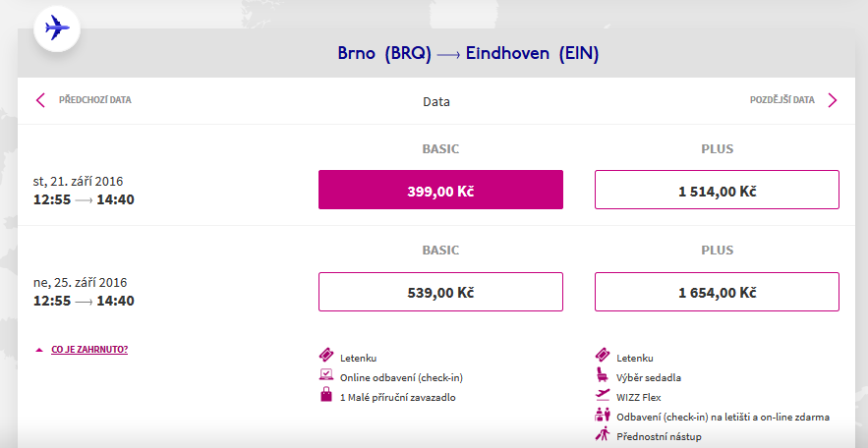Viewport: 868px width, 448px height.
Task: Click the later dates right chevron
Action: 833,100
